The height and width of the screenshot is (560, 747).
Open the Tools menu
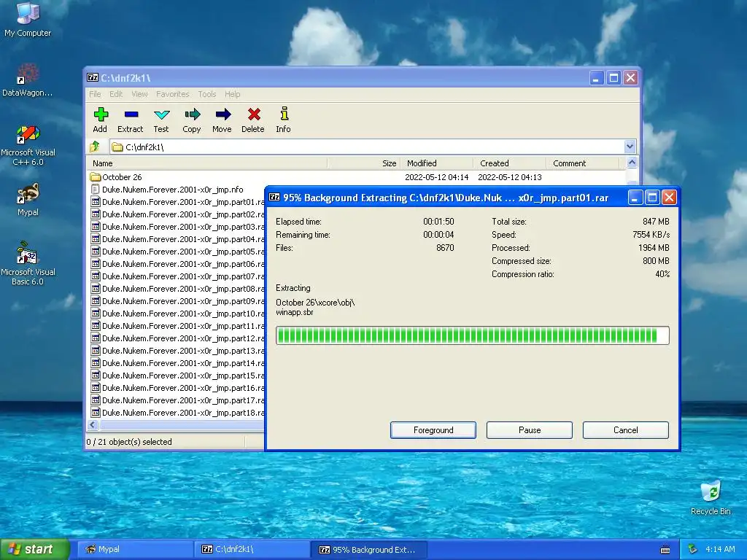coord(206,94)
